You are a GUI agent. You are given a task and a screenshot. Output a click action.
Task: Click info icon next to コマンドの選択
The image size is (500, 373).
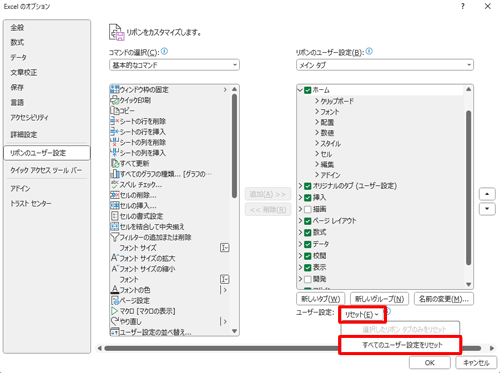coord(164,51)
